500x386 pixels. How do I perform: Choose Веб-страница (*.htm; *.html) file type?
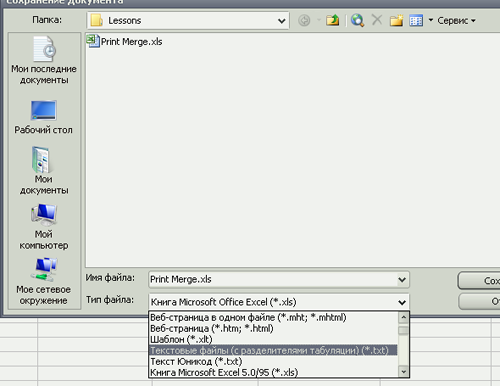click(273, 328)
